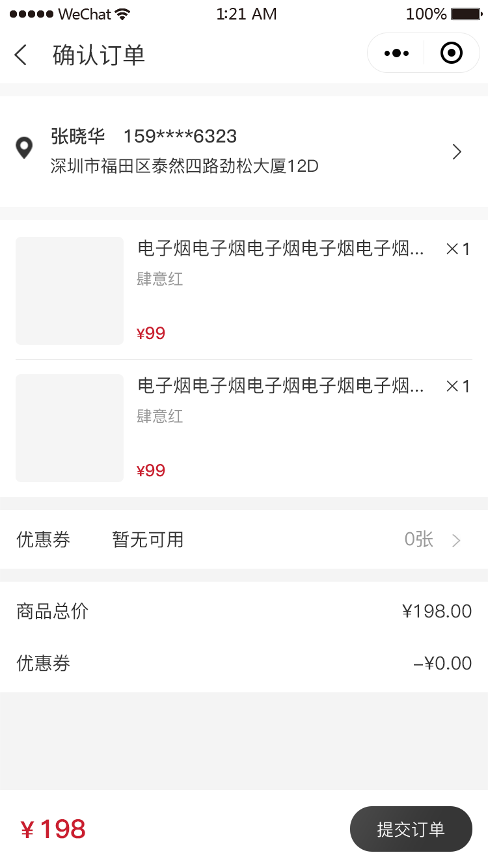Select recipient 张晓华 address entry

point(244,152)
